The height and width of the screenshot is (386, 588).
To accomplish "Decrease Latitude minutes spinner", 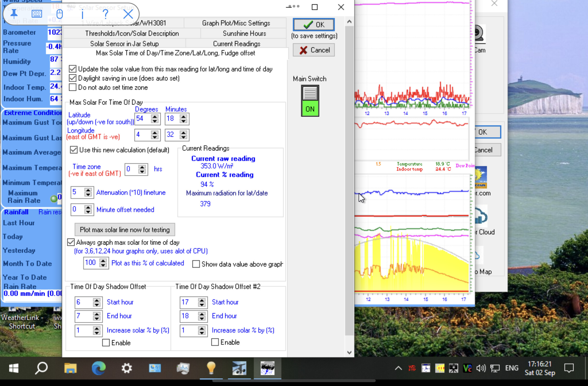I will tap(183, 121).
